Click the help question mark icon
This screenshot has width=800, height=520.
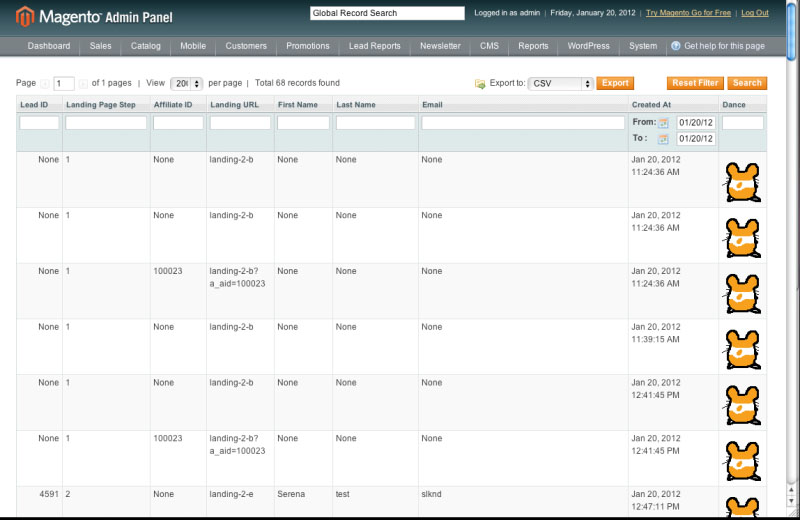676,46
